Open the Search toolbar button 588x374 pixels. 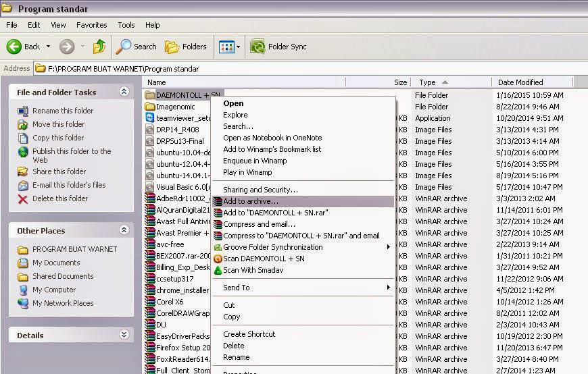click(x=136, y=47)
